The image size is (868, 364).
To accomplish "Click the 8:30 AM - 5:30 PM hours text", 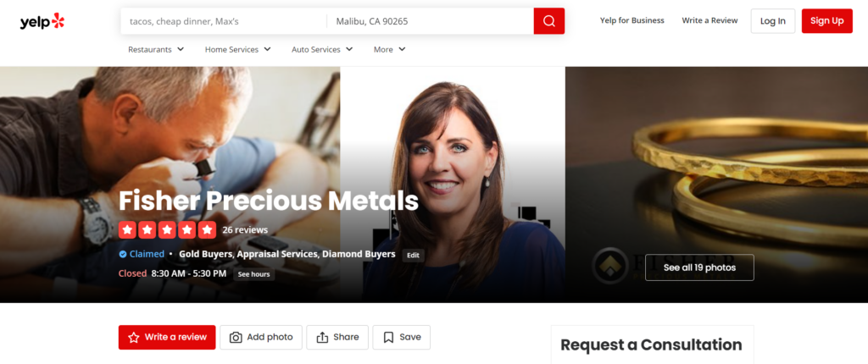I will [189, 273].
